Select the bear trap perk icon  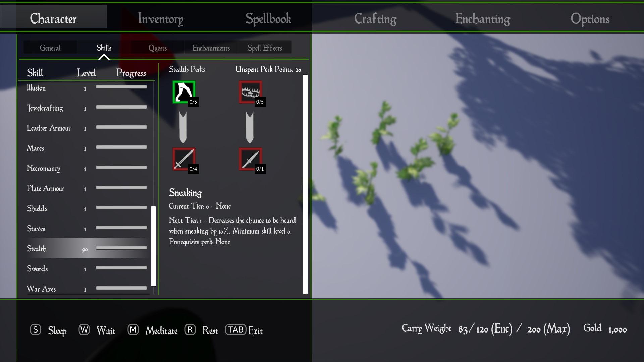click(x=250, y=92)
